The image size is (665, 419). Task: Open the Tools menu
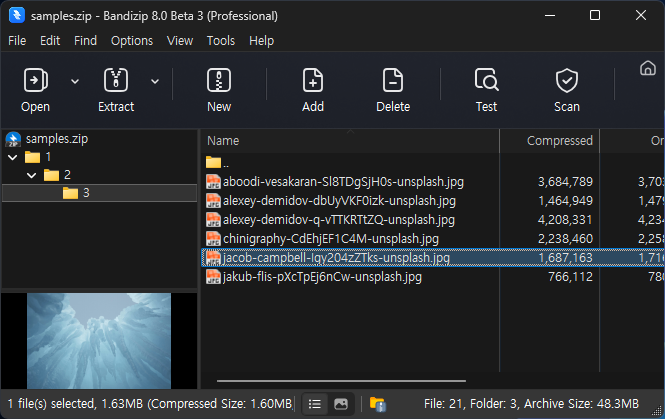click(221, 41)
